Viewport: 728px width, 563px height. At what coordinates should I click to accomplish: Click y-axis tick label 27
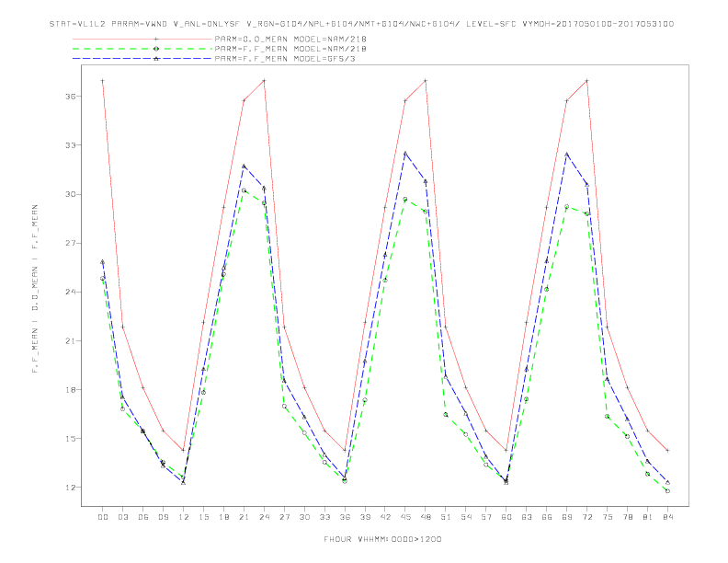tap(71, 243)
